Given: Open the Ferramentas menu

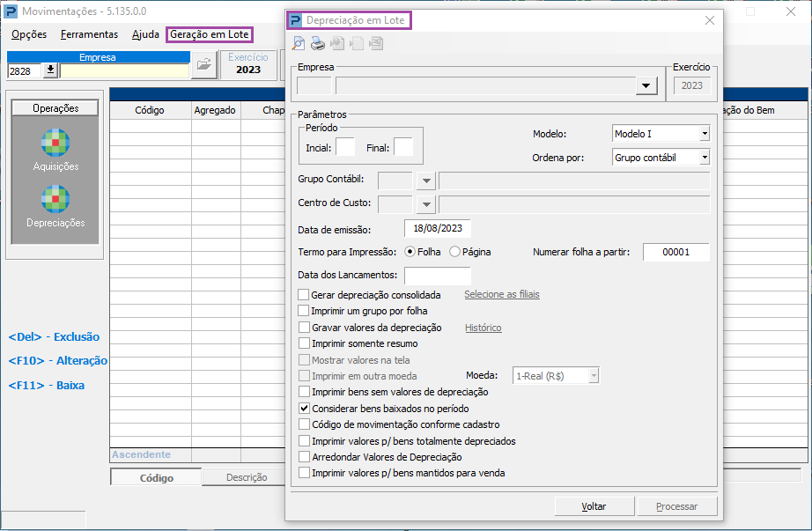Looking at the screenshot, I should (x=89, y=34).
